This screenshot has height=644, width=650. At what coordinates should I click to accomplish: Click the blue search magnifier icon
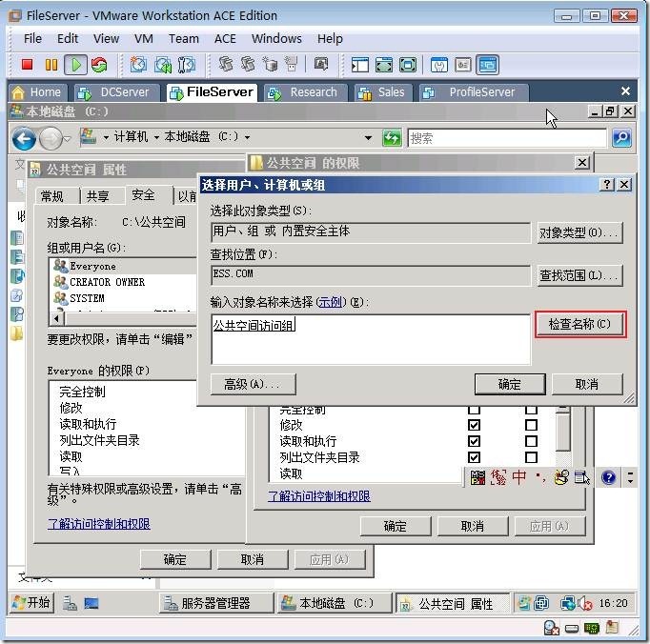click(621, 138)
